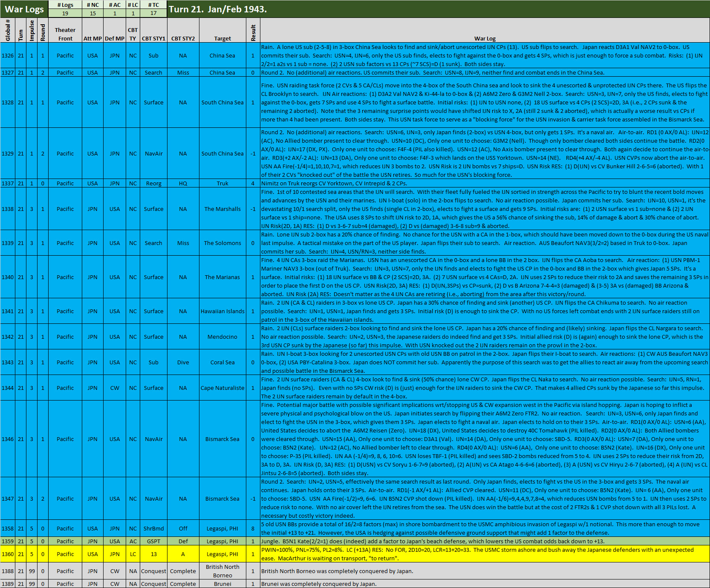The width and height of the screenshot is (710, 588).
Task: Click the "Hawaiian Islands" target cell
Action: [x=222, y=311]
